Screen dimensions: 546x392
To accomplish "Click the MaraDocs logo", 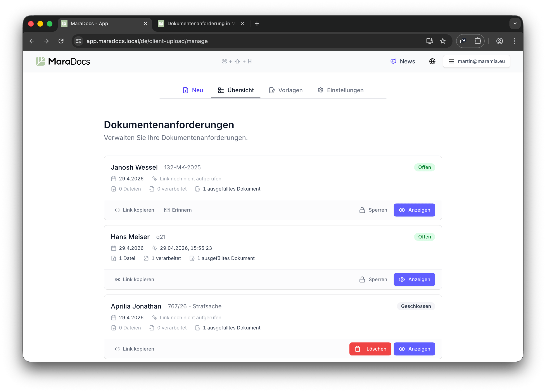I will click(63, 61).
